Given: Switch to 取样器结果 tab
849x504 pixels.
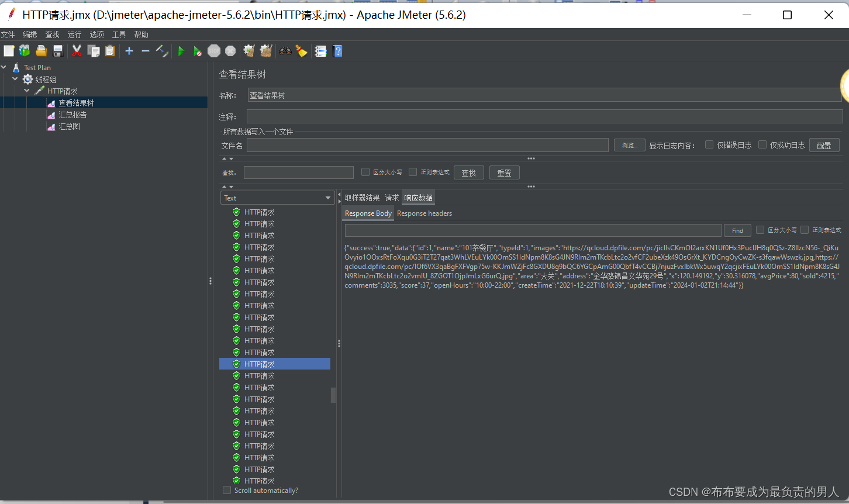Looking at the screenshot, I should tap(362, 198).
